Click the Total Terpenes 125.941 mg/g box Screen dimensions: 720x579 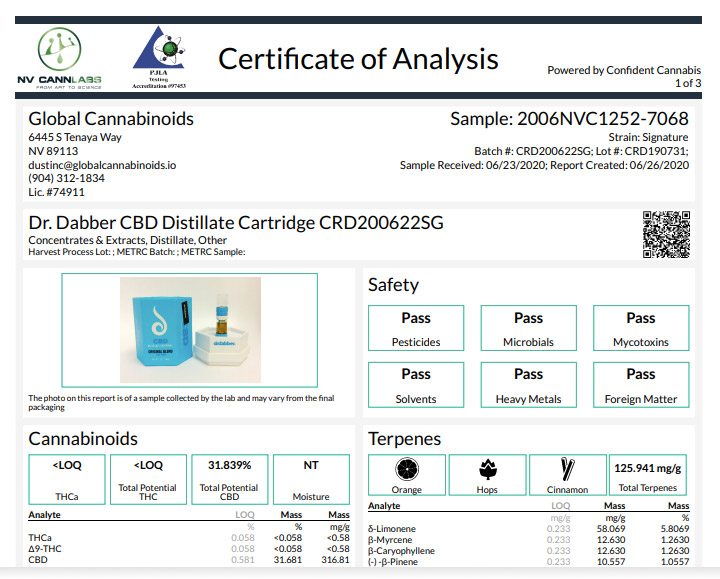[647, 475]
